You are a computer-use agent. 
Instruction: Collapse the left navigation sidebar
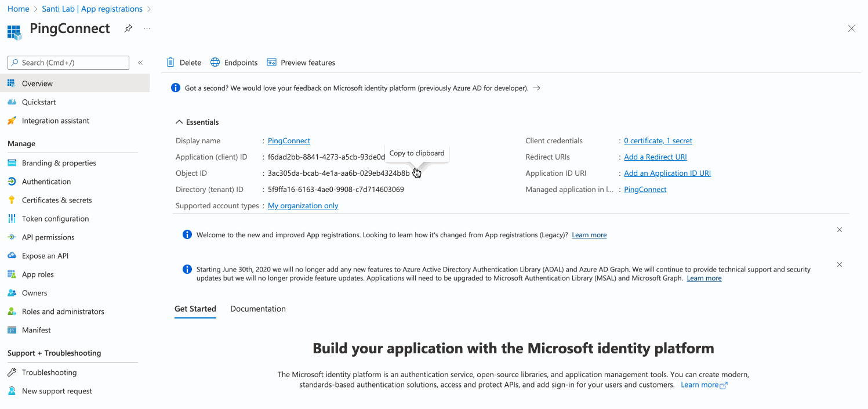[140, 62]
